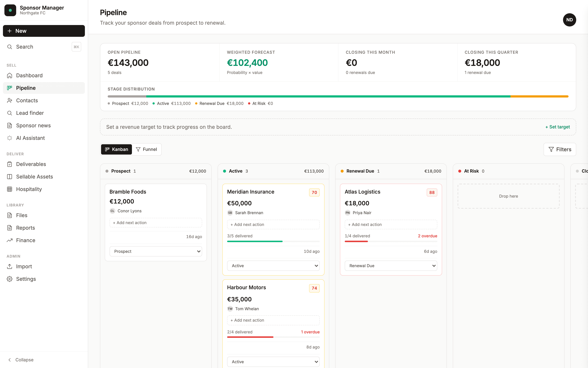This screenshot has width=588, height=368.
Task: Click Harbour Motors score badge 74
Action: 314,288
